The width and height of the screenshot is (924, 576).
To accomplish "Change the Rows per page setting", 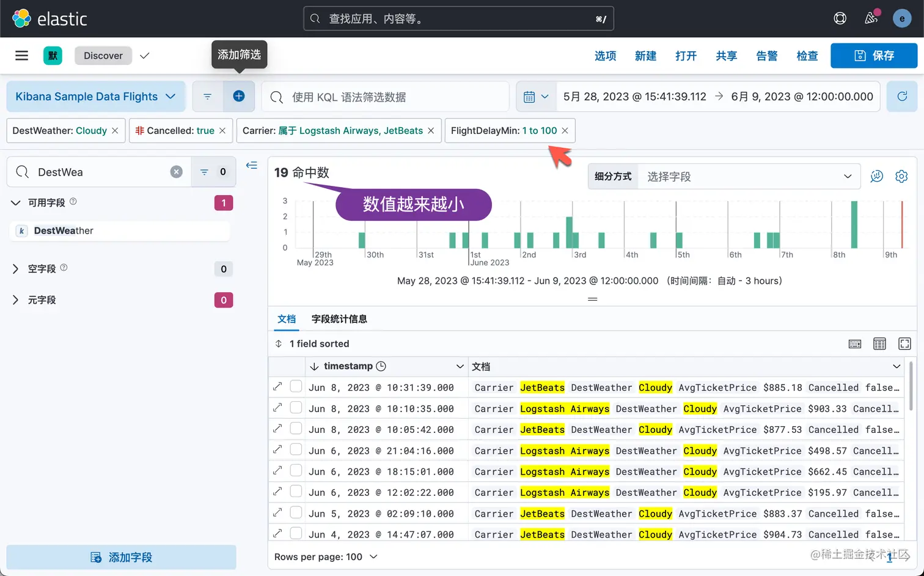I will pos(326,557).
